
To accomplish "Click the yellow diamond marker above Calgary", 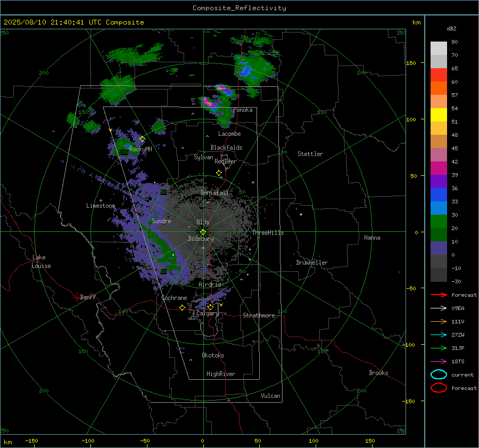I will [x=210, y=307].
